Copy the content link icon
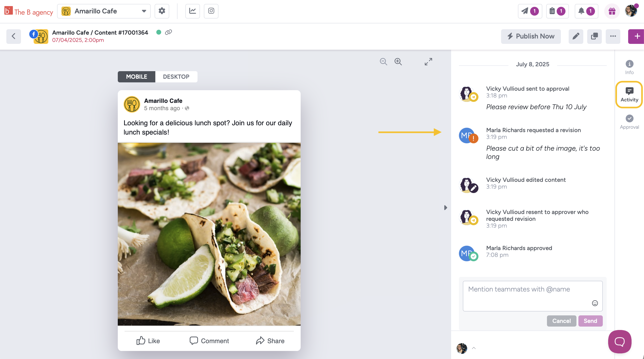This screenshot has width=644, height=359. pos(168,32)
